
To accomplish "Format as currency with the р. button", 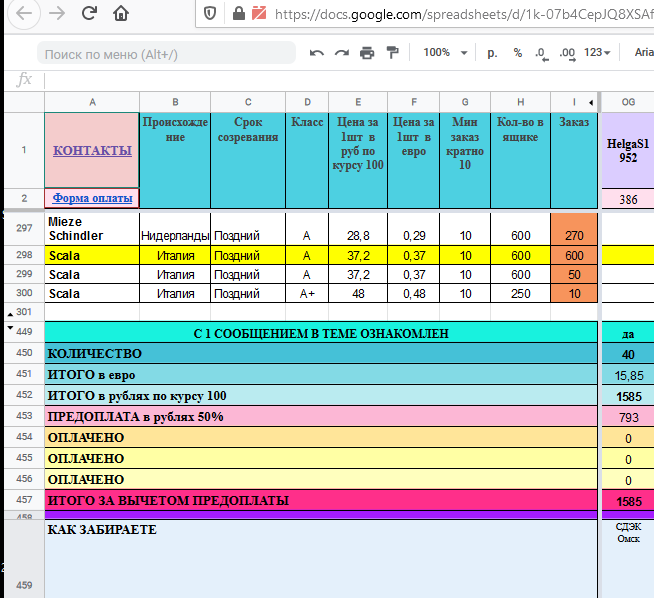I will pos(492,53).
